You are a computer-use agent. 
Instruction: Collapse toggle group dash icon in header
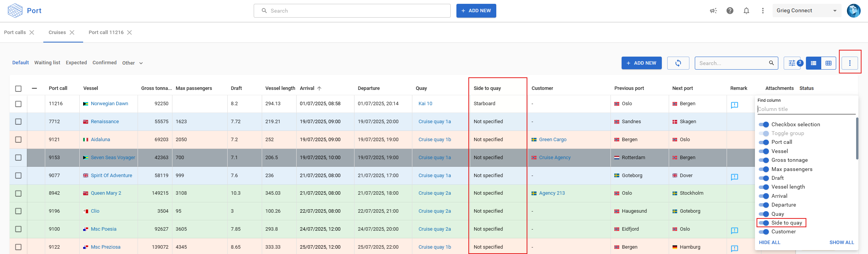point(34,88)
